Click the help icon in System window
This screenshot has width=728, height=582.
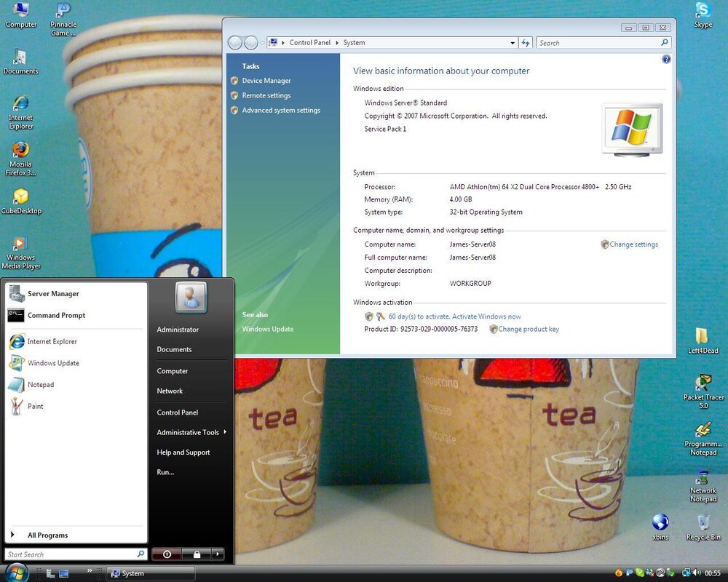click(x=666, y=59)
